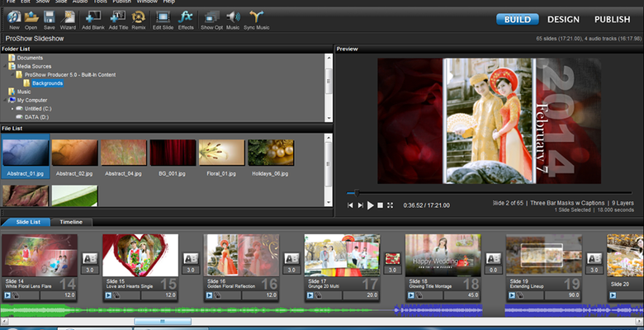Stop the preview playback
644x330 pixels.
pyautogui.click(x=380, y=205)
